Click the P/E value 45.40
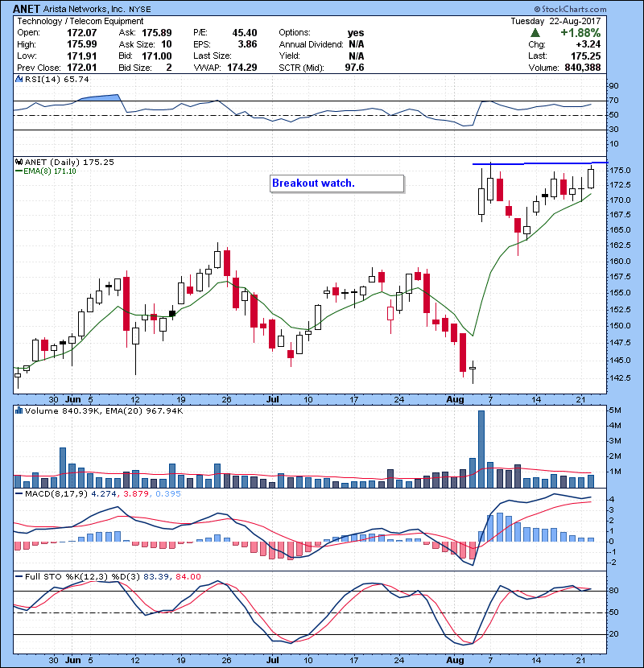 point(245,33)
